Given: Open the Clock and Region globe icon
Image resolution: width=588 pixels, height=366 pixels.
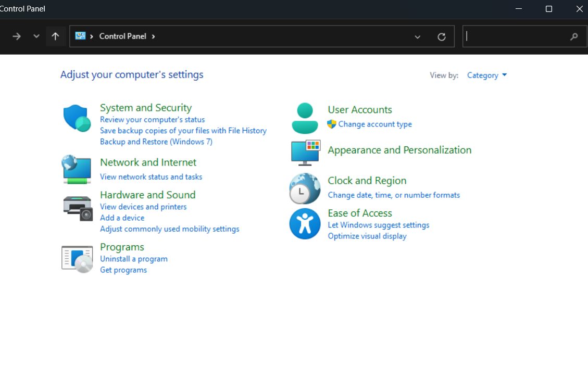Looking at the screenshot, I should pyautogui.click(x=305, y=188).
